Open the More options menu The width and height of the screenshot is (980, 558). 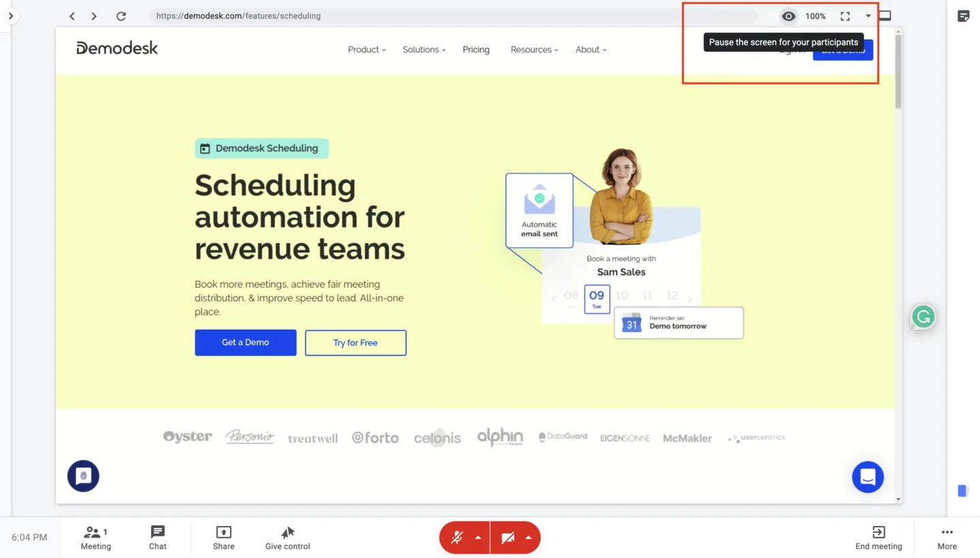tap(947, 538)
